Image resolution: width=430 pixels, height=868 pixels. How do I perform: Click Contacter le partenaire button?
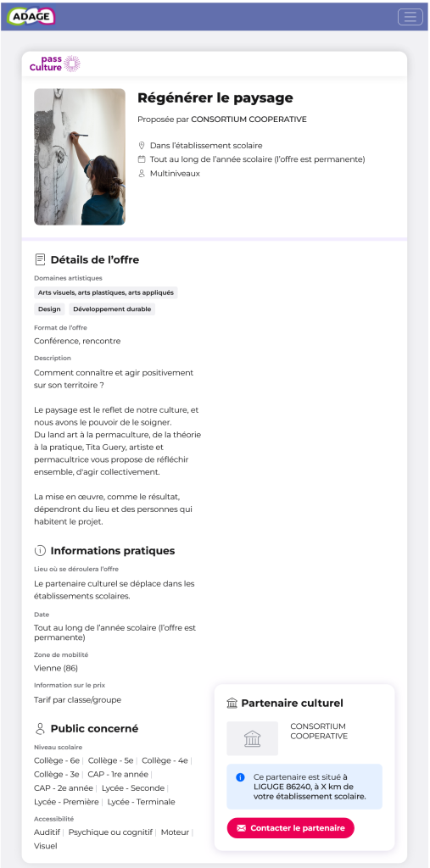click(x=290, y=828)
